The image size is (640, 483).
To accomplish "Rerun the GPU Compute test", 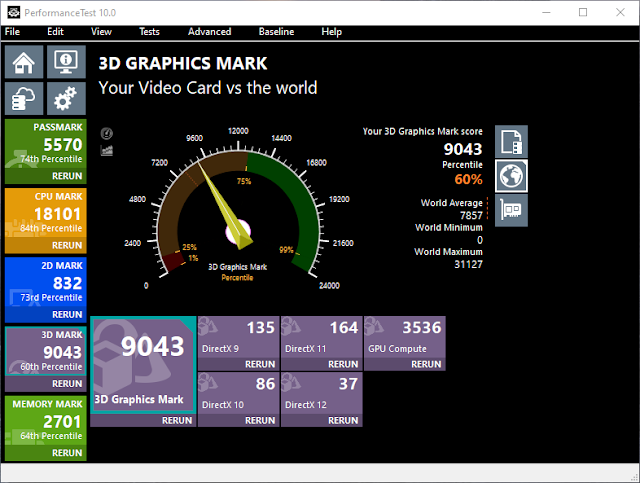I will pyautogui.click(x=426, y=364).
